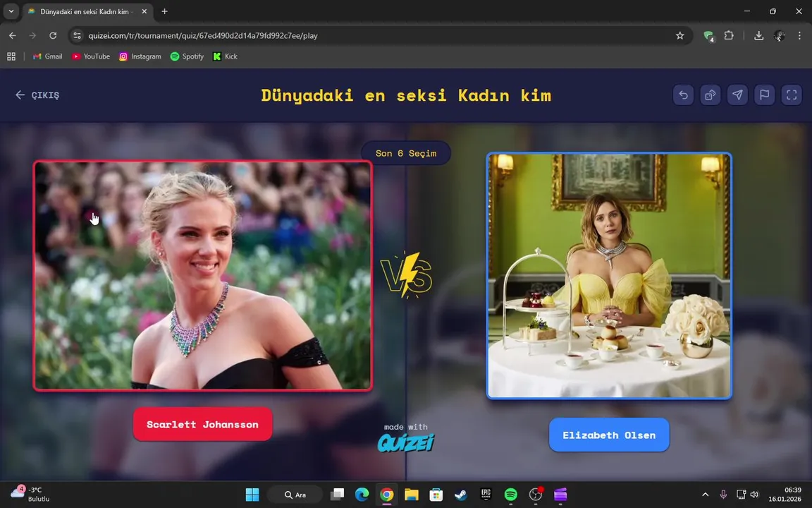Open Chrome profile avatar
The height and width of the screenshot is (508, 812).
[779, 35]
